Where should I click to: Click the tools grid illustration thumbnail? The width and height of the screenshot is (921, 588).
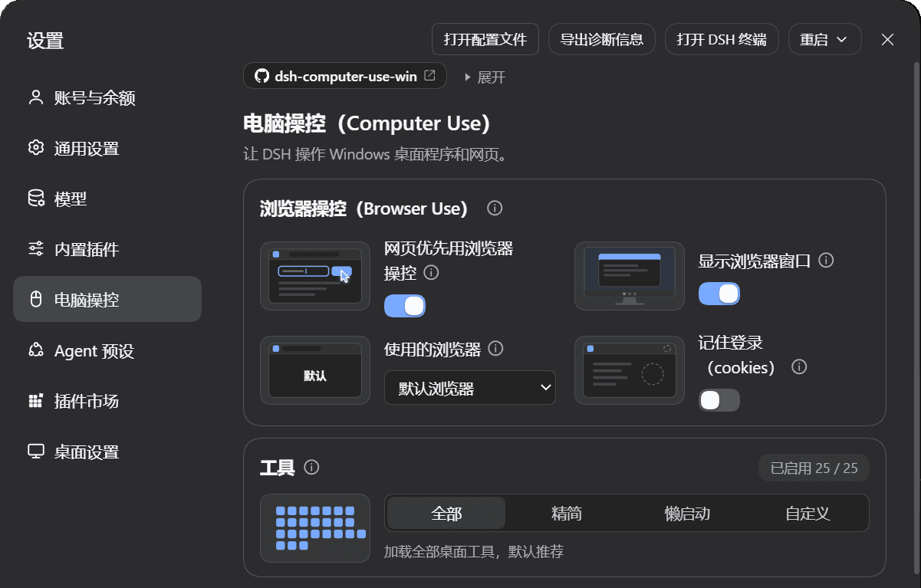point(315,528)
